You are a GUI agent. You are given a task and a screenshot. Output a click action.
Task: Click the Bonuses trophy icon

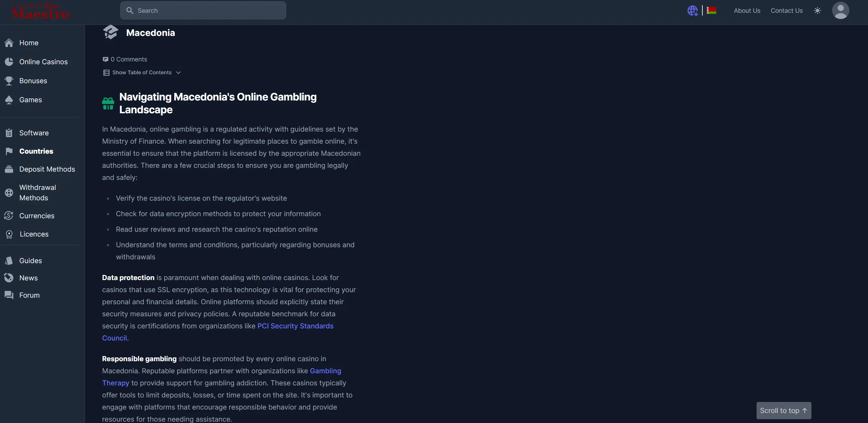9,81
